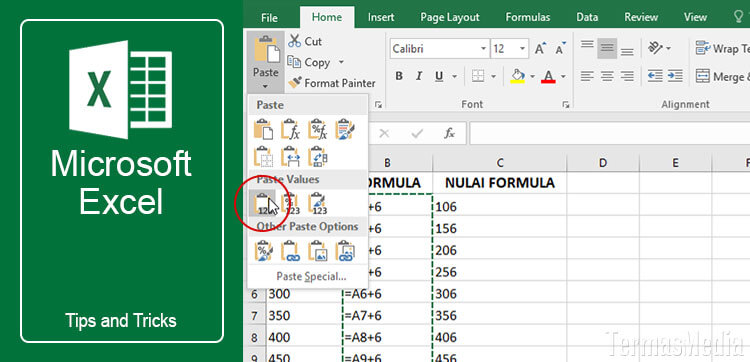This screenshot has width=750, height=362.
Task: Choose Values & Source Formatting paste icon
Action: pos(318,203)
